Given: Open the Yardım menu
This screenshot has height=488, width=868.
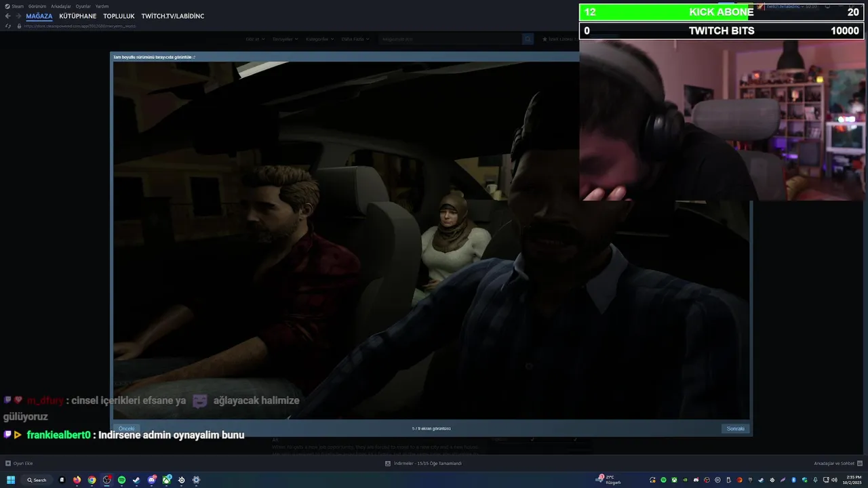Looking at the screenshot, I should [x=102, y=6].
